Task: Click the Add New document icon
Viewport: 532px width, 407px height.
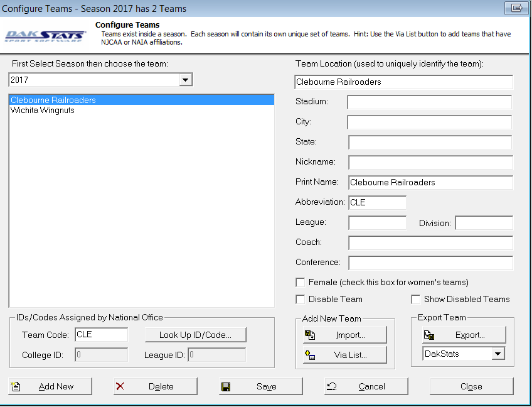Action: tap(16, 386)
